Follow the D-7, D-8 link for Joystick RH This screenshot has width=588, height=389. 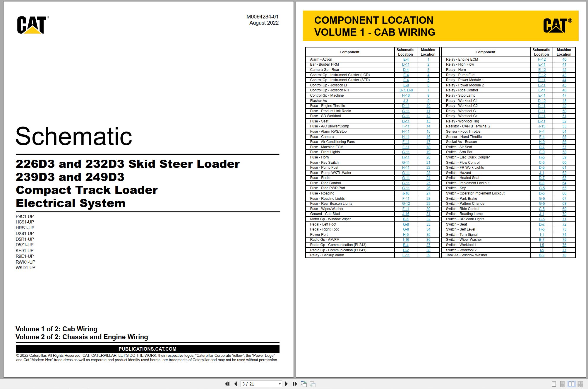click(x=406, y=90)
